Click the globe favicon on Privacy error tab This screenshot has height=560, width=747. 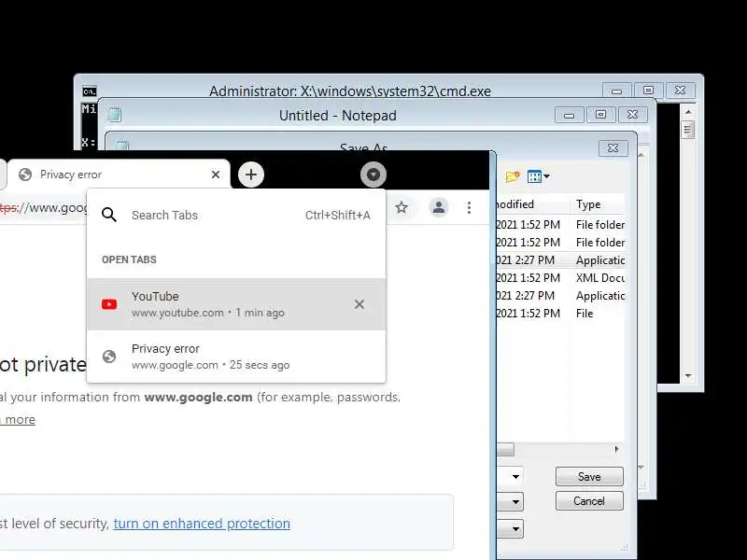point(25,175)
